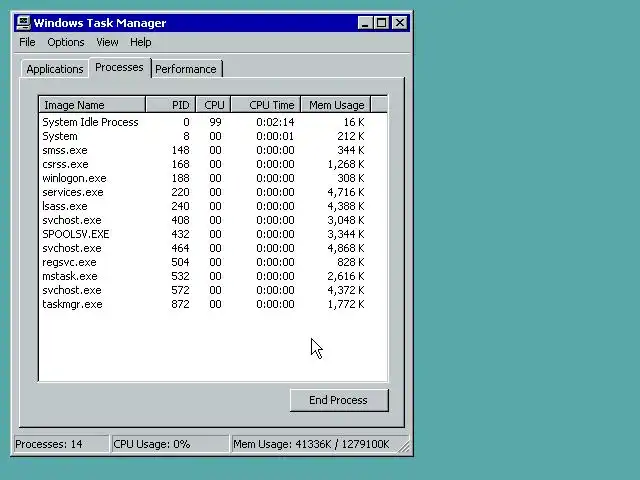Click the 0:02:14 CPU time value

click(x=275, y=122)
